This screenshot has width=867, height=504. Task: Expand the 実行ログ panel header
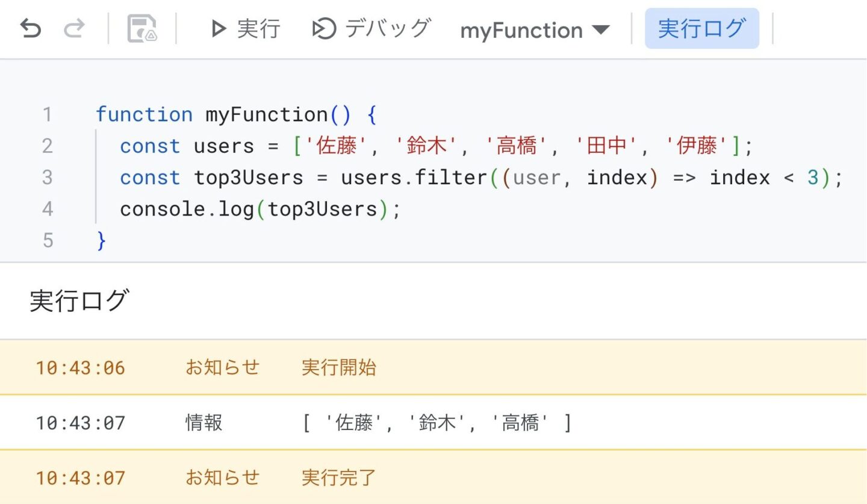pos(78,299)
